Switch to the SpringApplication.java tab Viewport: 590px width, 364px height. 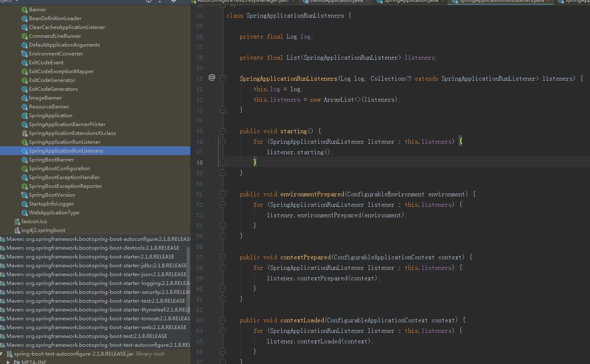pos(411,1)
